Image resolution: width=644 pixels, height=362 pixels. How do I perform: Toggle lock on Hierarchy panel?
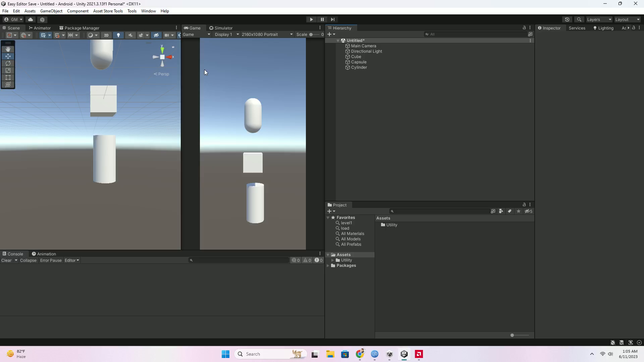(x=524, y=28)
